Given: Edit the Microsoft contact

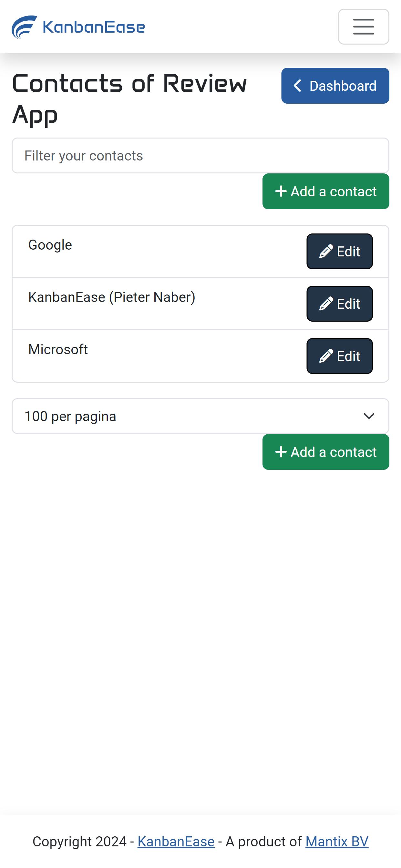Looking at the screenshot, I should [x=340, y=356].
